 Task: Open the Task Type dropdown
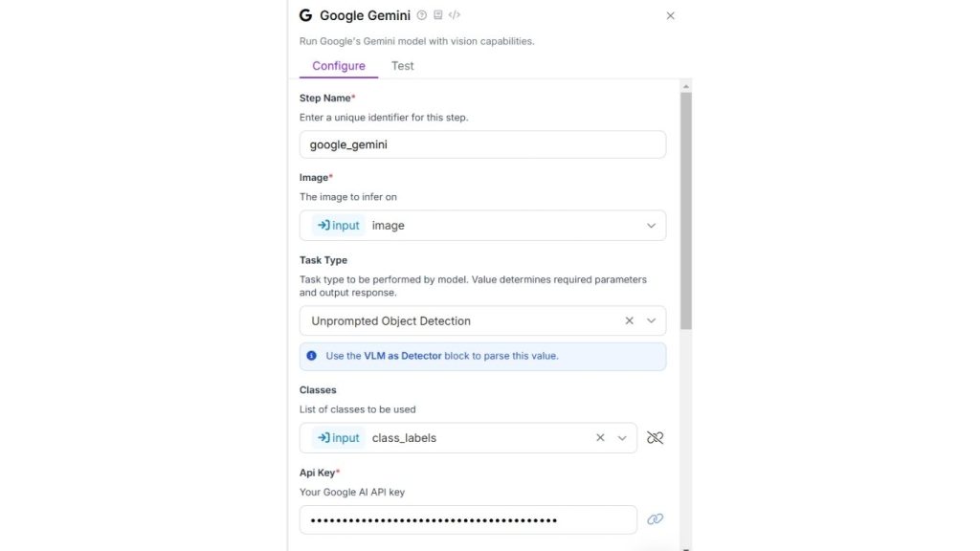click(x=650, y=320)
